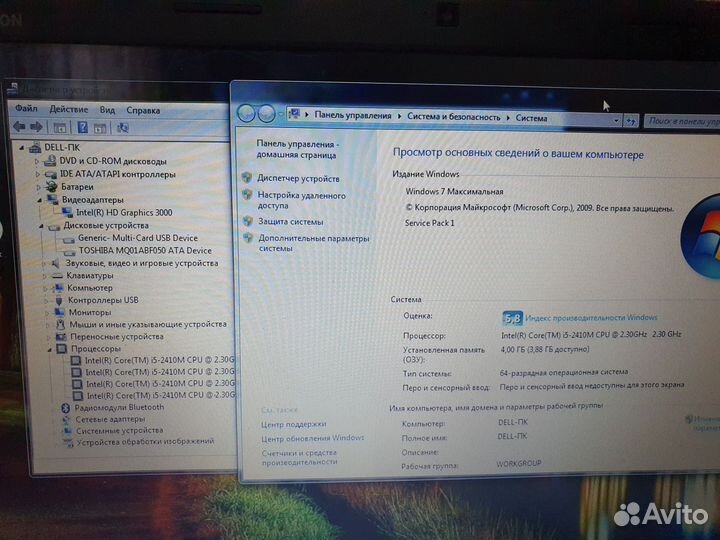Select the Процессоры category icon

click(62, 349)
